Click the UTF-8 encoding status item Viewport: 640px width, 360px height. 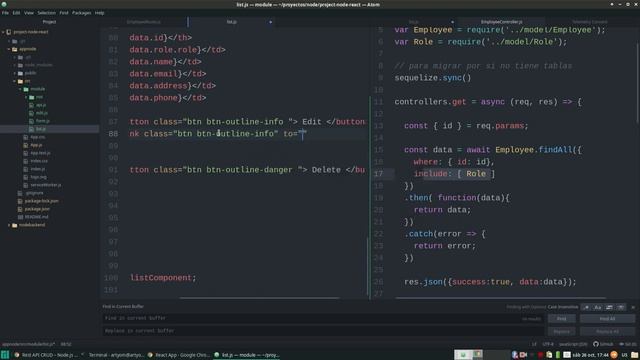tap(548, 344)
